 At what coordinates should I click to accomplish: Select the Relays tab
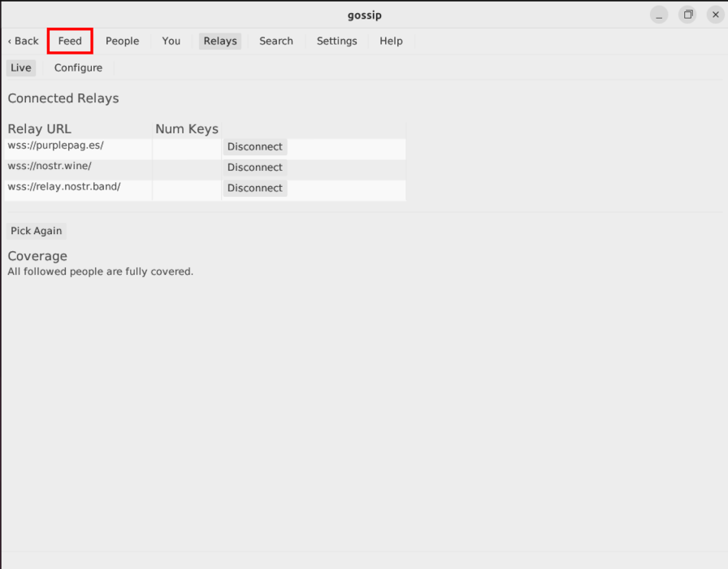[219, 41]
